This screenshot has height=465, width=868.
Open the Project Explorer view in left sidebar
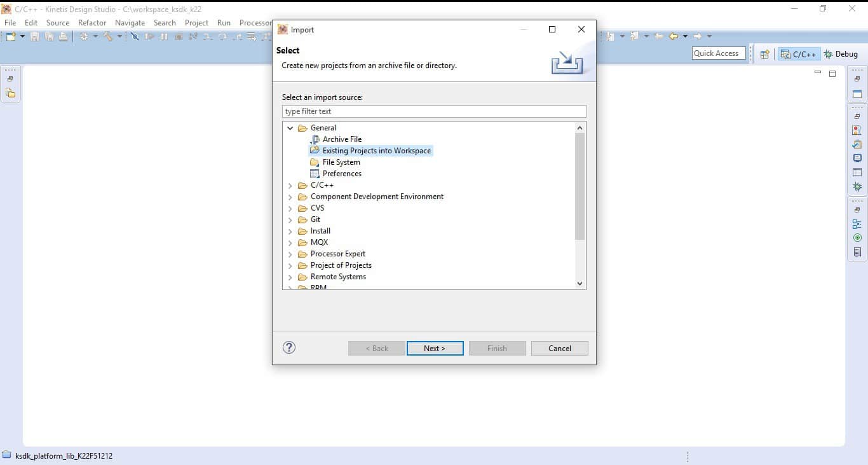coord(10,93)
